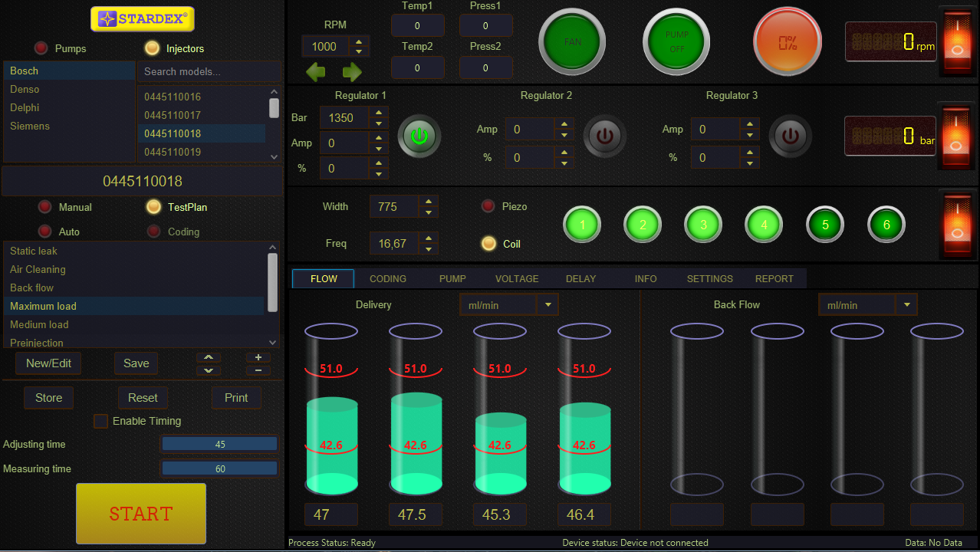Select the Piezo injector type
The image size is (980, 552).
tap(488, 205)
